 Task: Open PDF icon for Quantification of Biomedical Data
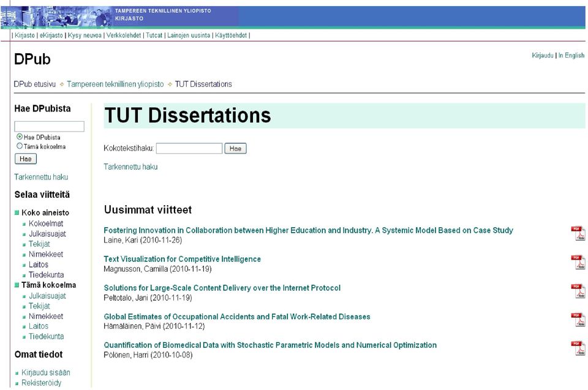[578, 348]
